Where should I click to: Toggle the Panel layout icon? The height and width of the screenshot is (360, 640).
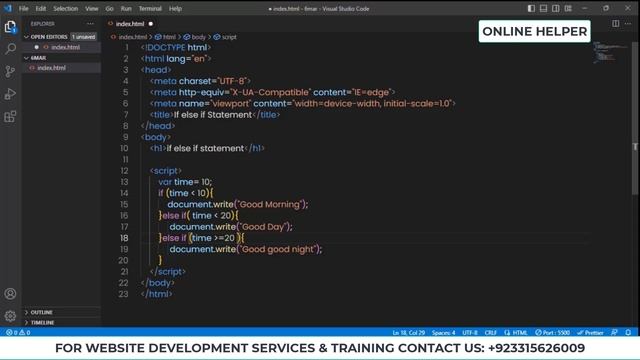543,8
